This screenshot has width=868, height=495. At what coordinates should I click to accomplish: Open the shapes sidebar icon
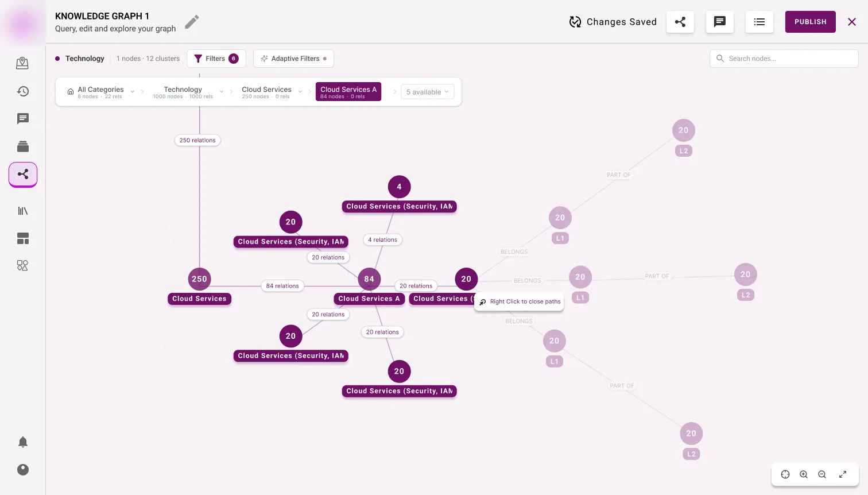tap(22, 265)
